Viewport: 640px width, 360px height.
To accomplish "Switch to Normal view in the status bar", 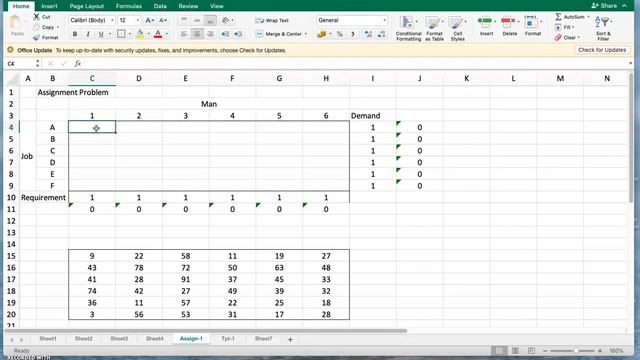I will (499, 351).
